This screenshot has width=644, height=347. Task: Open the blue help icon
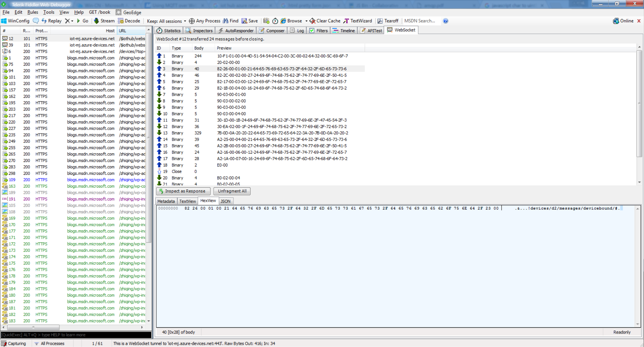[x=446, y=21]
